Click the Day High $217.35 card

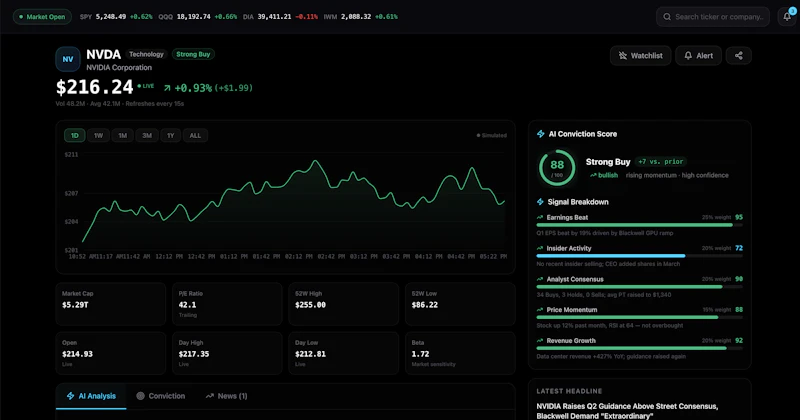tap(227, 353)
